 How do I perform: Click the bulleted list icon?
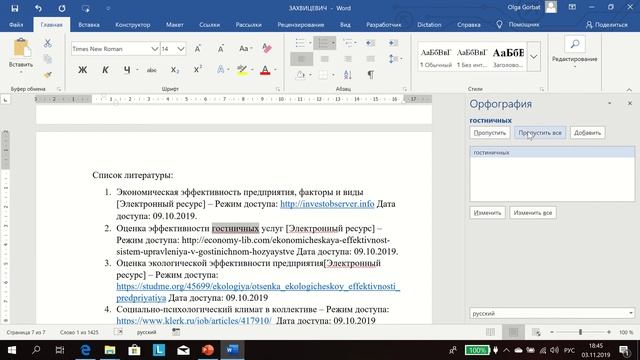coord(300,43)
